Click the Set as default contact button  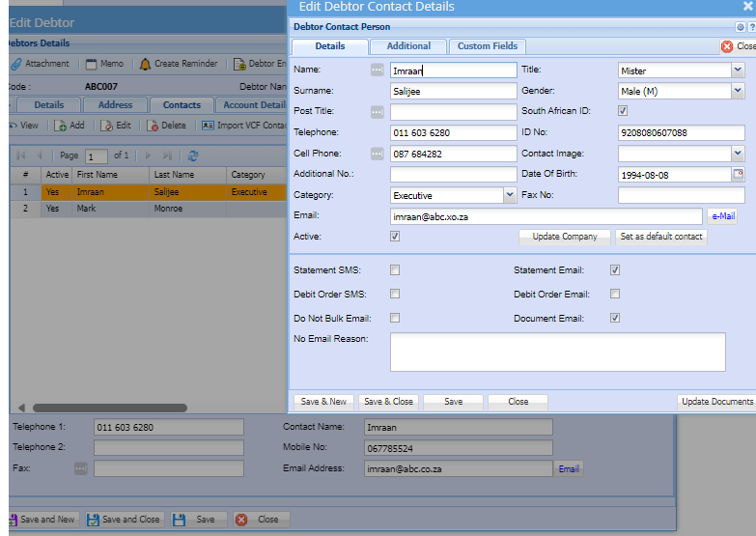660,237
